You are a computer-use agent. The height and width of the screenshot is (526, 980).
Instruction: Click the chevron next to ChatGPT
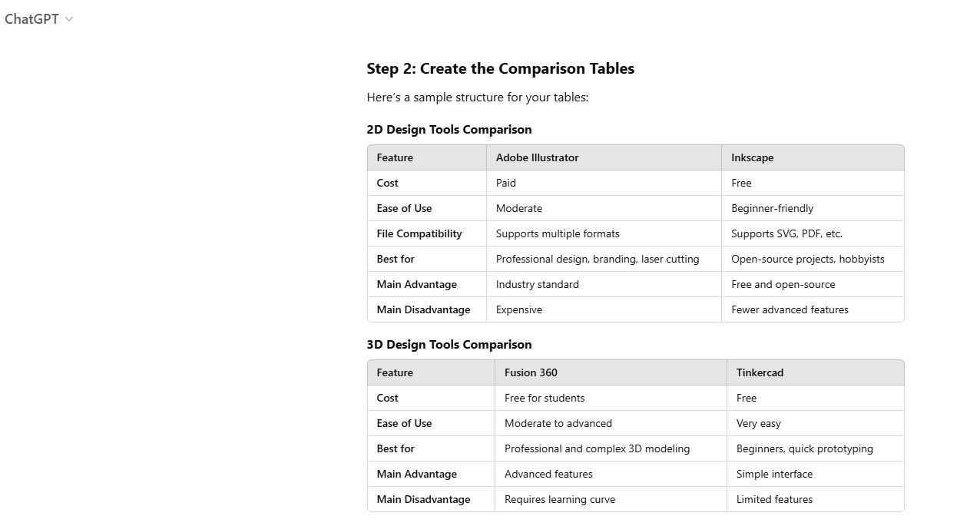69,20
